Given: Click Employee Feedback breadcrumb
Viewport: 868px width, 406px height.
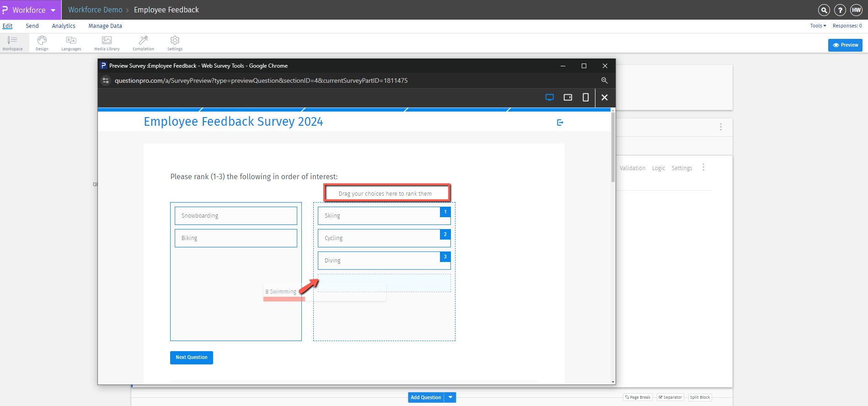Looking at the screenshot, I should (x=166, y=10).
